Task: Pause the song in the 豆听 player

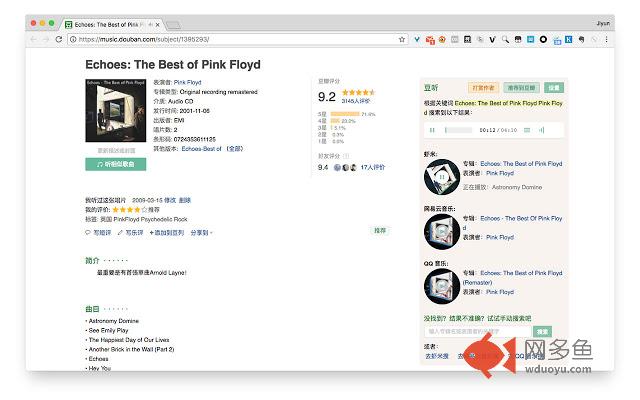Action: coord(432,130)
